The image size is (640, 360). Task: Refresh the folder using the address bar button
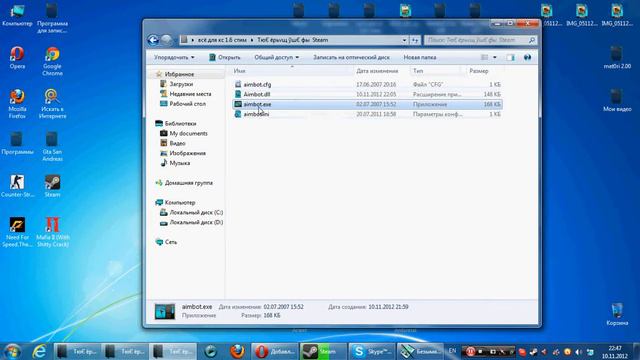point(415,40)
